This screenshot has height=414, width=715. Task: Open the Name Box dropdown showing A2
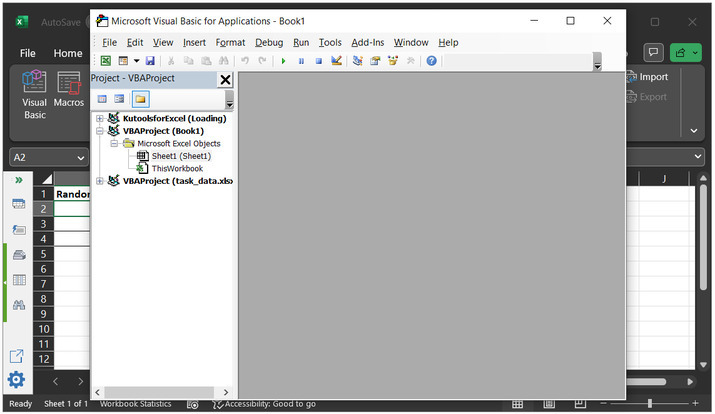81,158
